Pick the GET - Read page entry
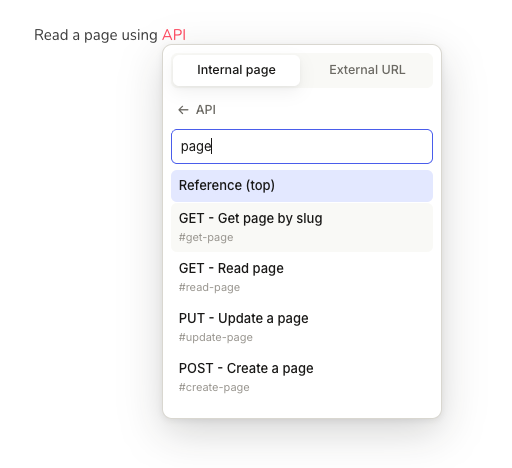Image resolution: width=512 pixels, height=468 pixels. click(x=302, y=277)
